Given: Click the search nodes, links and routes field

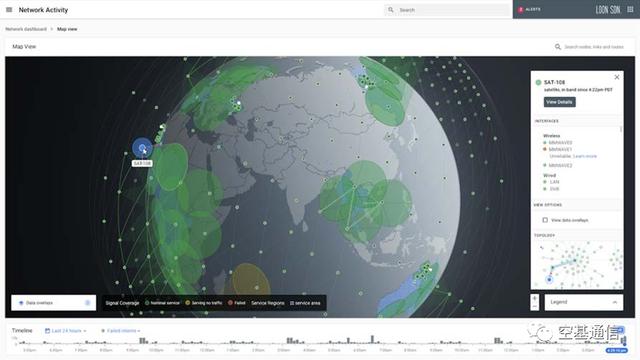Looking at the screenshot, I should pos(594,47).
